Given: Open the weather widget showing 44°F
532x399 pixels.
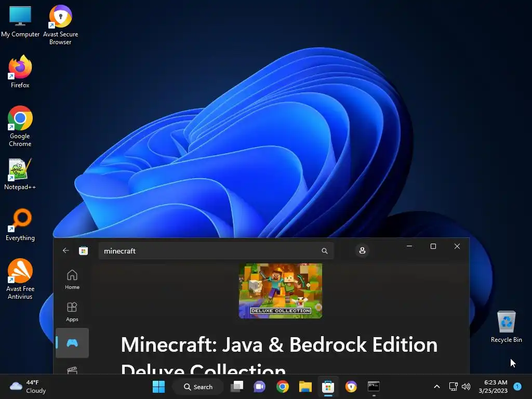Looking at the screenshot, I should [x=28, y=387].
